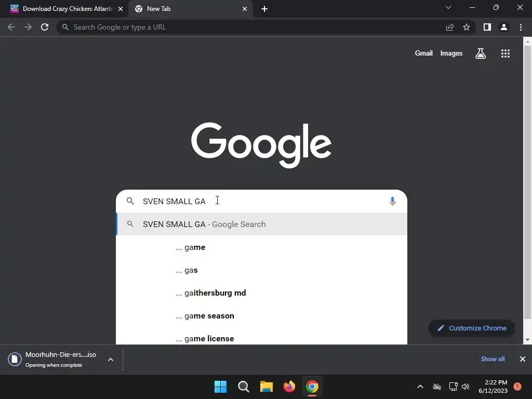Open the Chrome three-dot menu

click(521, 27)
